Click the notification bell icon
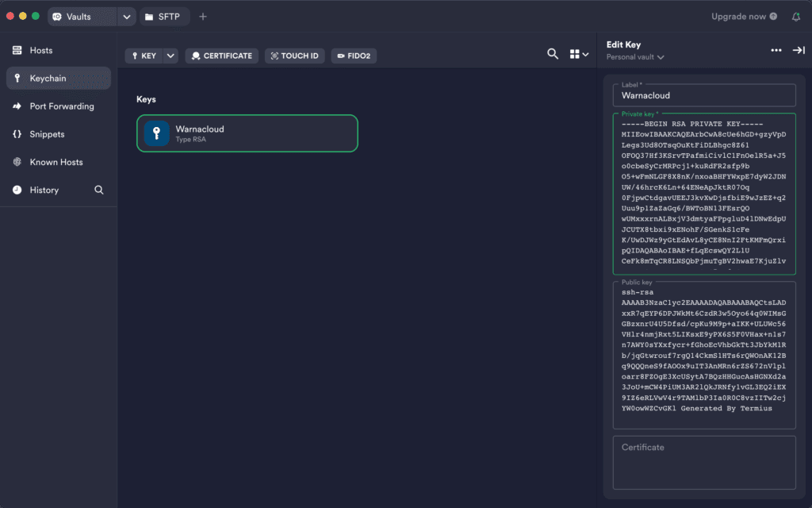The height and width of the screenshot is (508, 812). pos(795,17)
